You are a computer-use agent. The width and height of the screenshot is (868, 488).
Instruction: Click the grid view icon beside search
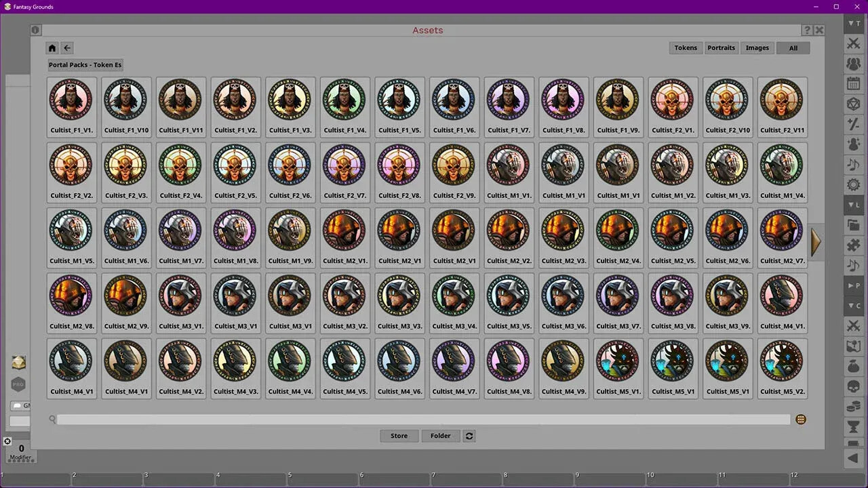[x=801, y=420]
